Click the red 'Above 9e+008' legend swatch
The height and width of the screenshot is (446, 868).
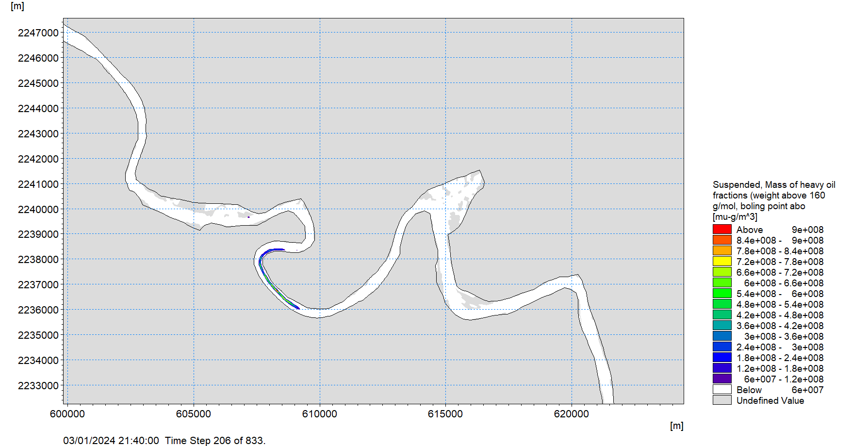(x=722, y=230)
